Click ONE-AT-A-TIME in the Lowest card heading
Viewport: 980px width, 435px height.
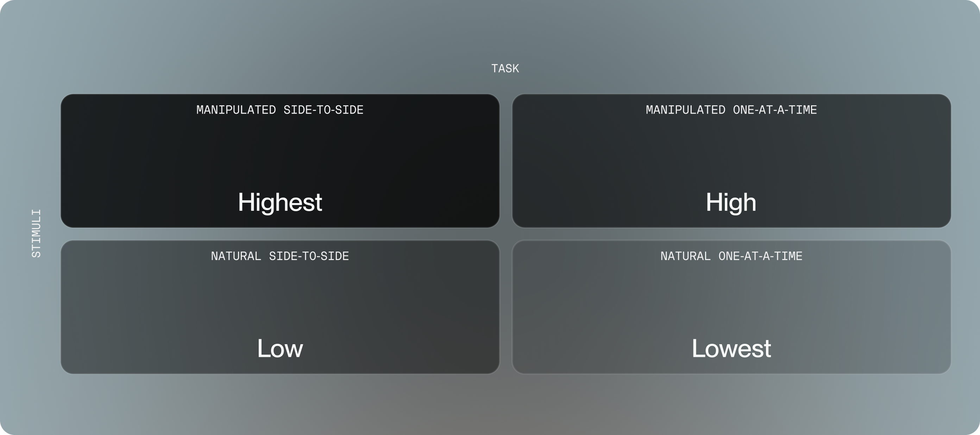[x=760, y=256]
